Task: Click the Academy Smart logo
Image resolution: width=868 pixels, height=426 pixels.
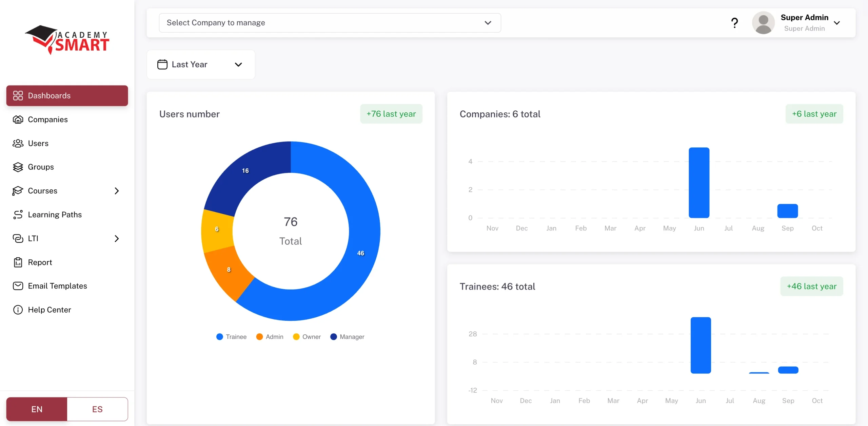Action: tap(67, 40)
